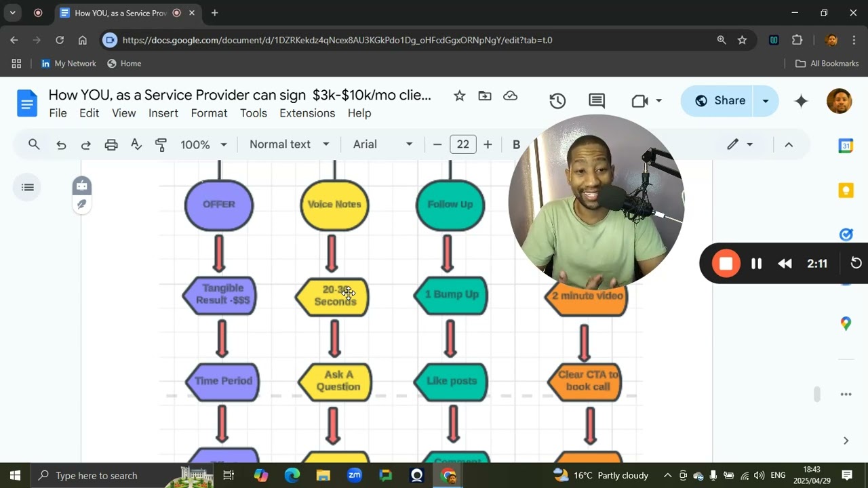Open the zoom level 100% dropdown

203,144
